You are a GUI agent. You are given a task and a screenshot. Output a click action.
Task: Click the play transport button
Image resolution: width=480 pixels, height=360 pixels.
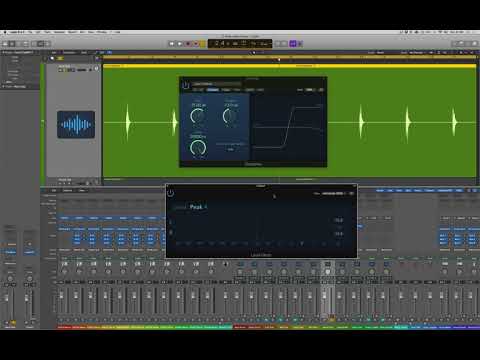180,44
